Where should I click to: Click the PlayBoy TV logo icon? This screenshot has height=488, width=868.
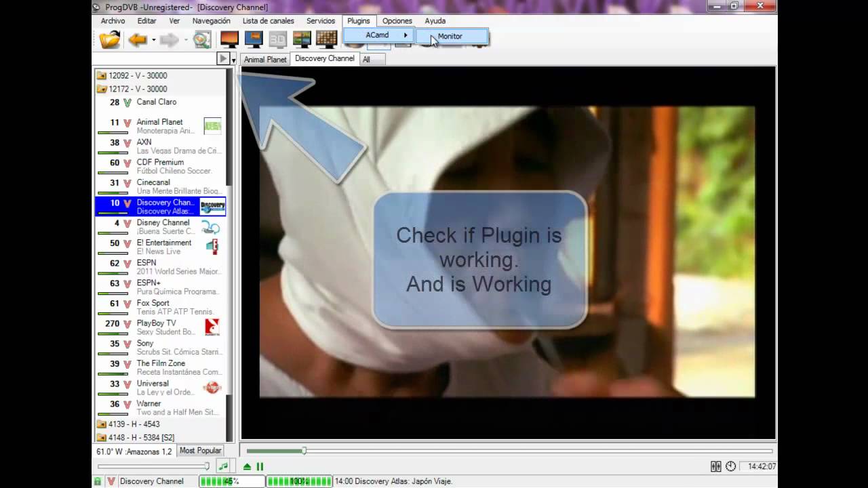point(212,327)
